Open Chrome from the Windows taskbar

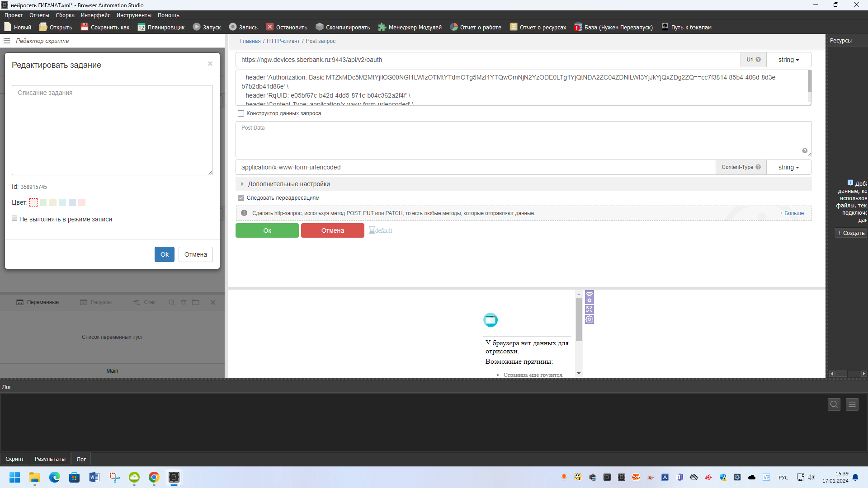tap(154, 478)
